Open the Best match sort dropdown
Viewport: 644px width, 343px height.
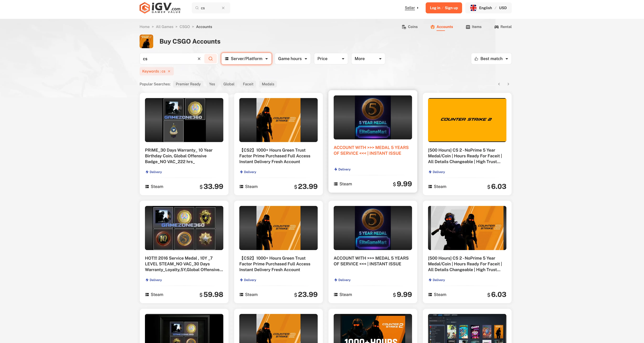[x=491, y=59]
